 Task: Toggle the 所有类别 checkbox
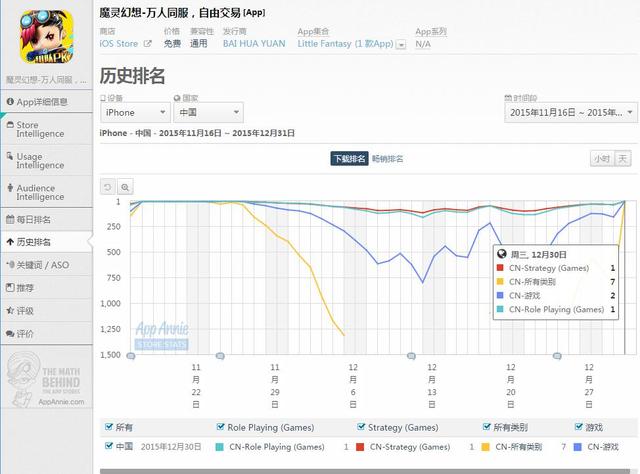click(487, 427)
